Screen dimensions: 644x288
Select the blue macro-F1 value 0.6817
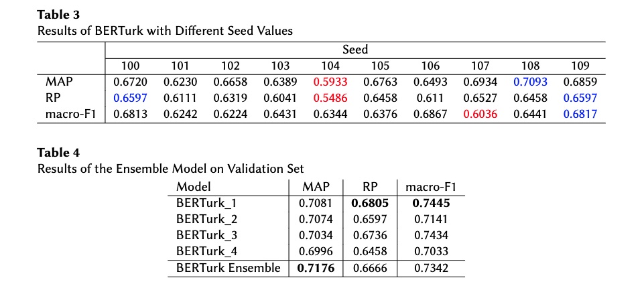click(580, 114)
